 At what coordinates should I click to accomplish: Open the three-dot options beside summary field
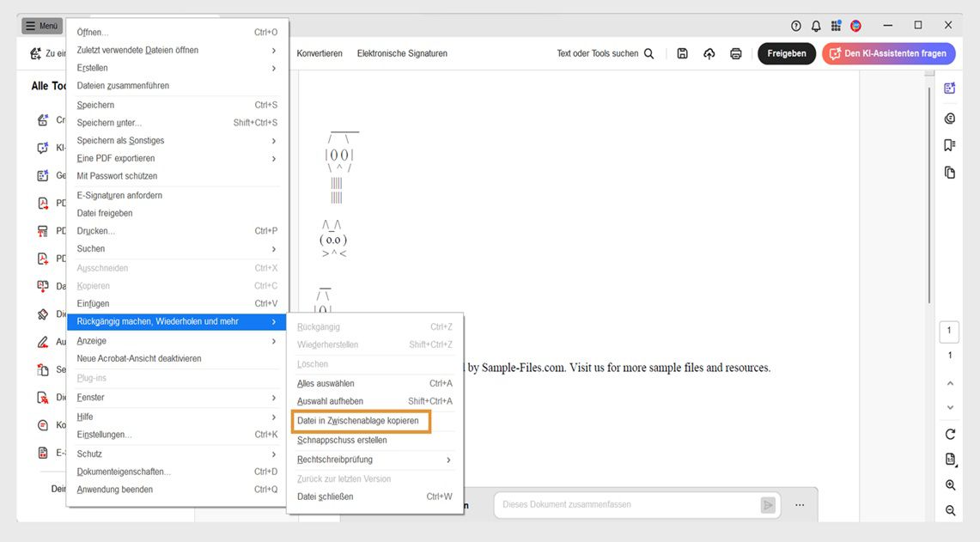pos(800,504)
